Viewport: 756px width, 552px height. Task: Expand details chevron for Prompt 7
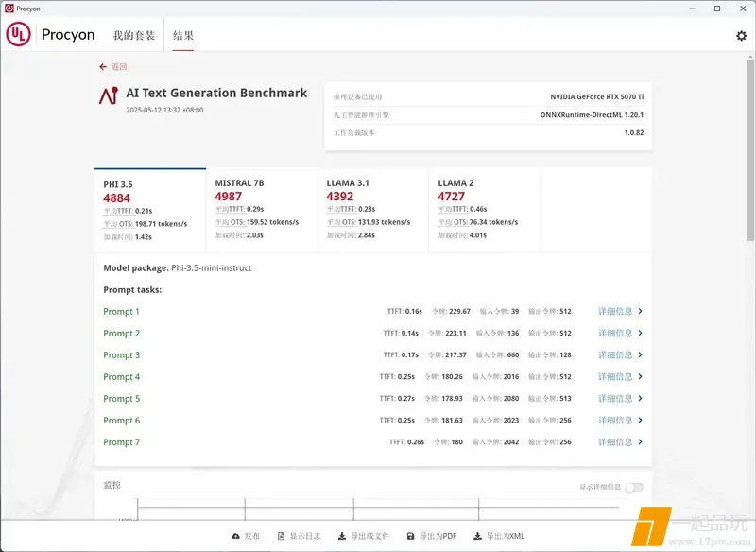[640, 441]
